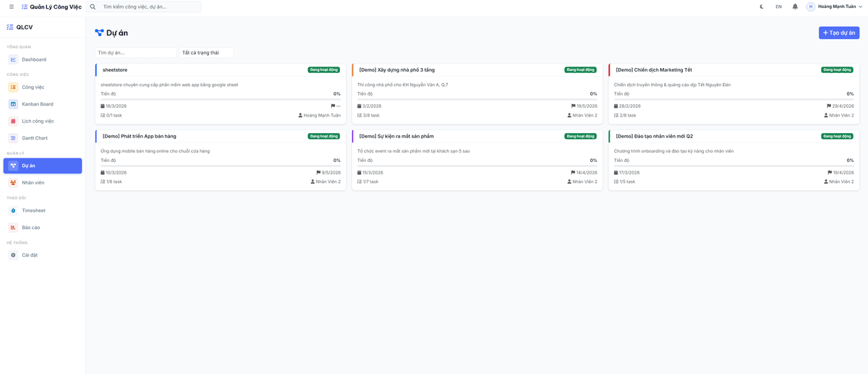
Task: Click progress bar of sheetstore project
Action: click(221, 99)
